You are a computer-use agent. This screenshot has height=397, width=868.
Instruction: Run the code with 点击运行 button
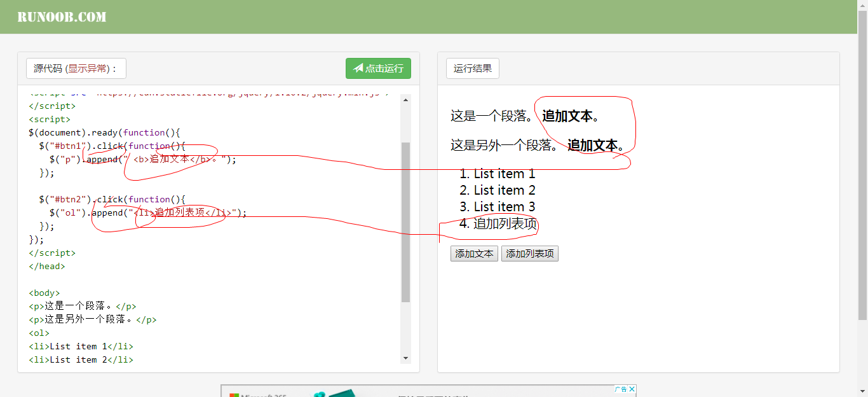point(378,69)
